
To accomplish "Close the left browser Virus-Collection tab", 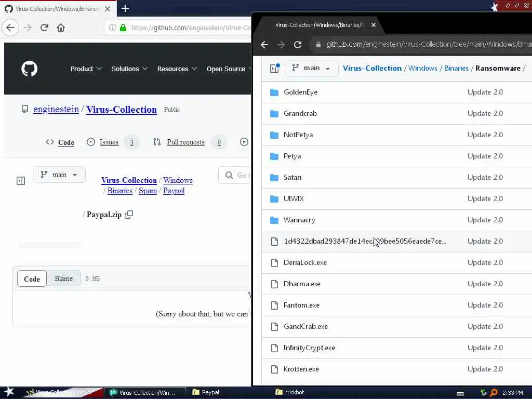I will [108, 9].
